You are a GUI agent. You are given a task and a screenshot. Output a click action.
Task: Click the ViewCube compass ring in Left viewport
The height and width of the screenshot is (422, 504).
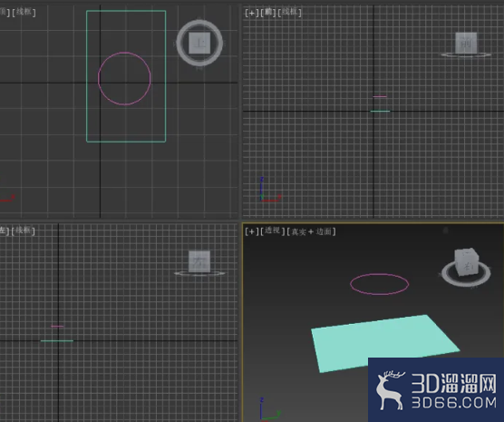[x=199, y=273]
